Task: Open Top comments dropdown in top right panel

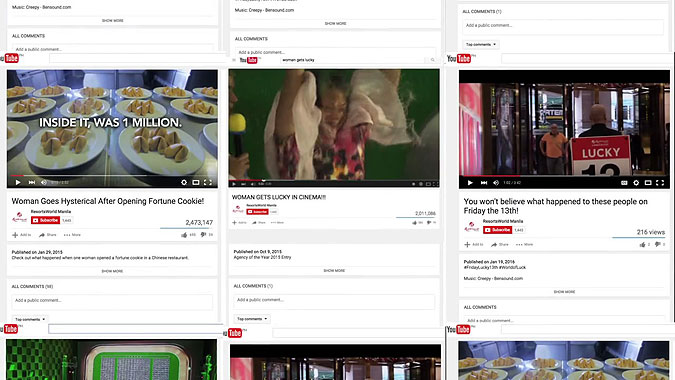Action: [x=481, y=44]
